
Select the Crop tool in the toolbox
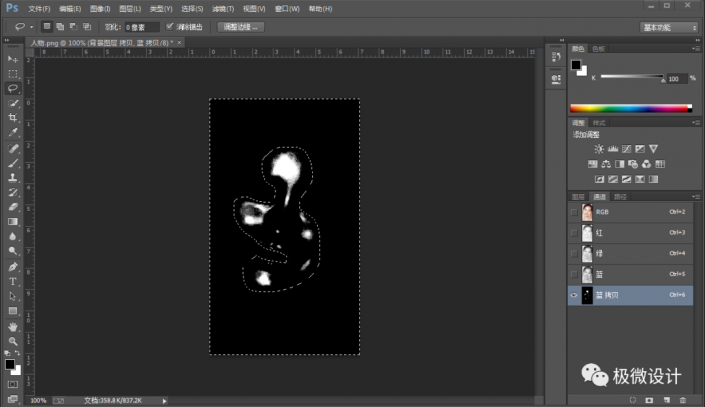coord(13,117)
